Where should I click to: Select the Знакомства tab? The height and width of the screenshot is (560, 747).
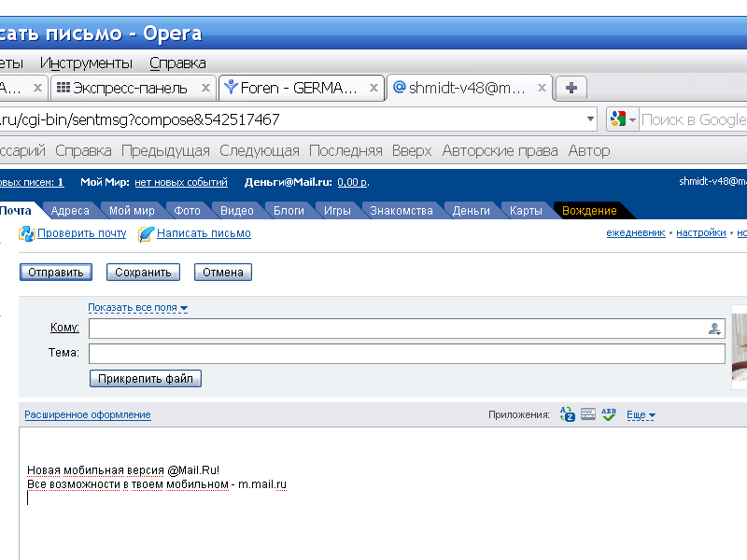coord(402,211)
